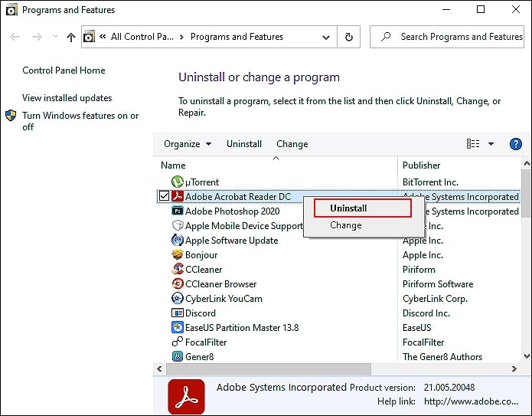
Task: Click publisher CyberLink Corp.
Action: (435, 299)
